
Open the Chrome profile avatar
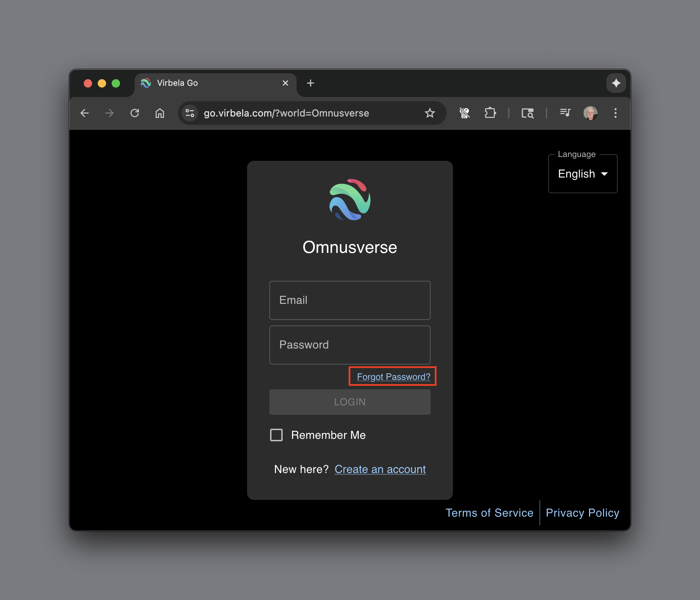[x=590, y=113]
